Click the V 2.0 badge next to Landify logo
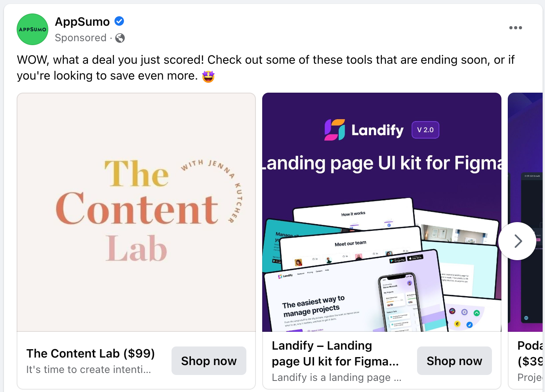The image size is (545, 392). [x=425, y=129]
